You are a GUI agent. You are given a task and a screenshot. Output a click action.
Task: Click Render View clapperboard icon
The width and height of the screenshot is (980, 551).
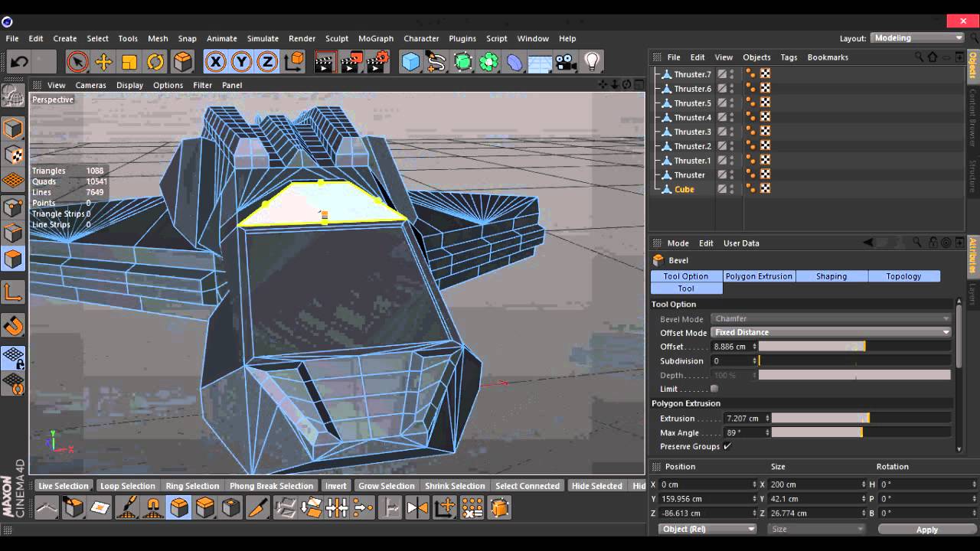point(325,62)
